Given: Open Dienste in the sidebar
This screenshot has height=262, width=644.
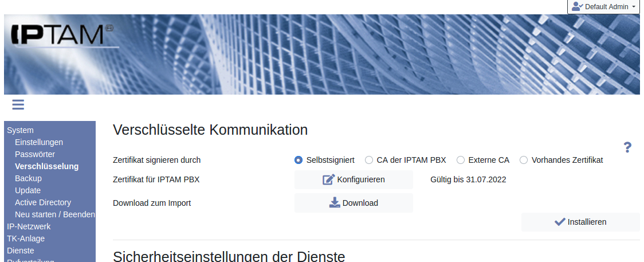Looking at the screenshot, I should pyautogui.click(x=21, y=251).
